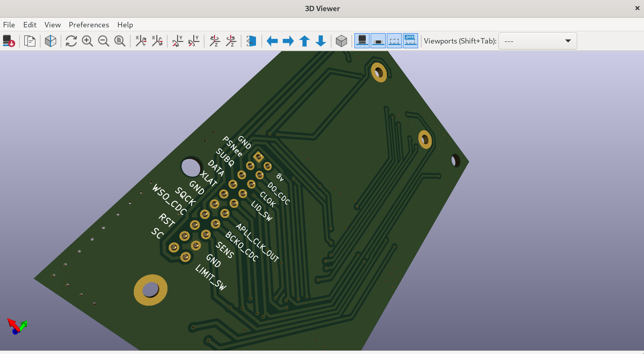The height and width of the screenshot is (354, 644).
Task: Open the raytracing render cube icon
Action: pos(50,41)
